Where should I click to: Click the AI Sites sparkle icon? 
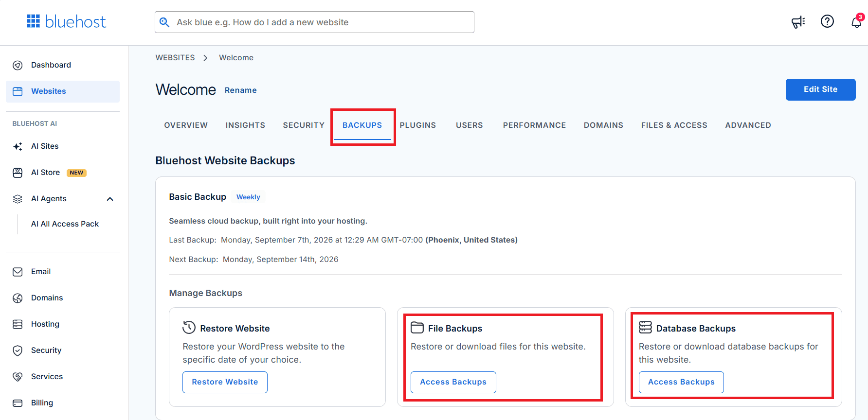(x=18, y=146)
